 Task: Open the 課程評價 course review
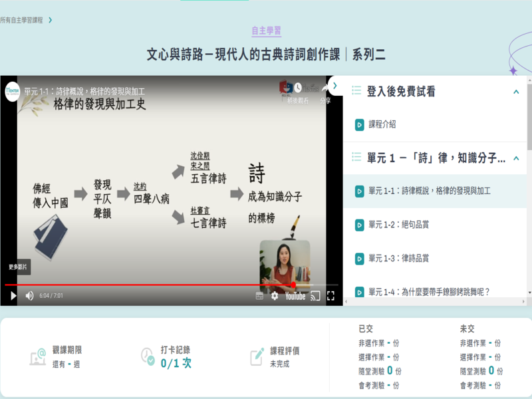point(284,350)
